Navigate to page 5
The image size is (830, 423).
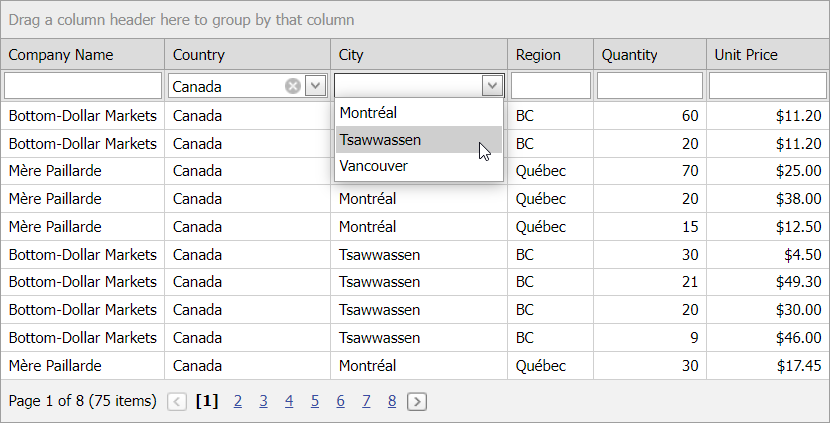[314, 401]
